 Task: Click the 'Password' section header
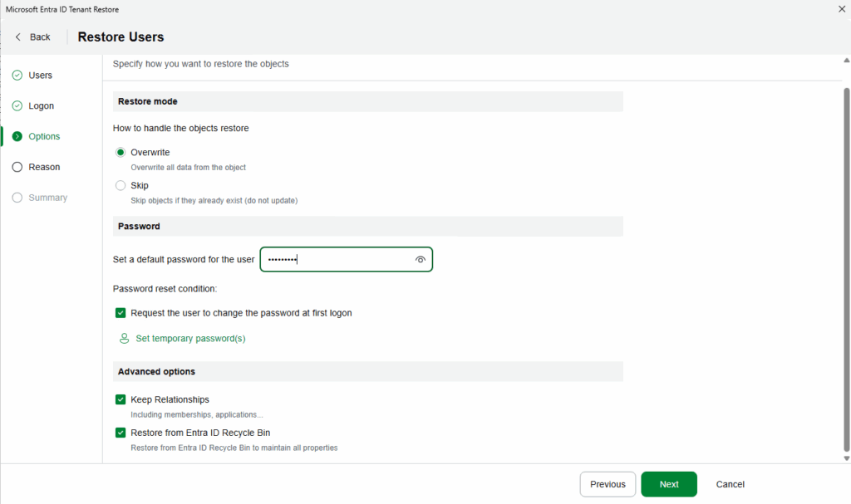pos(368,226)
